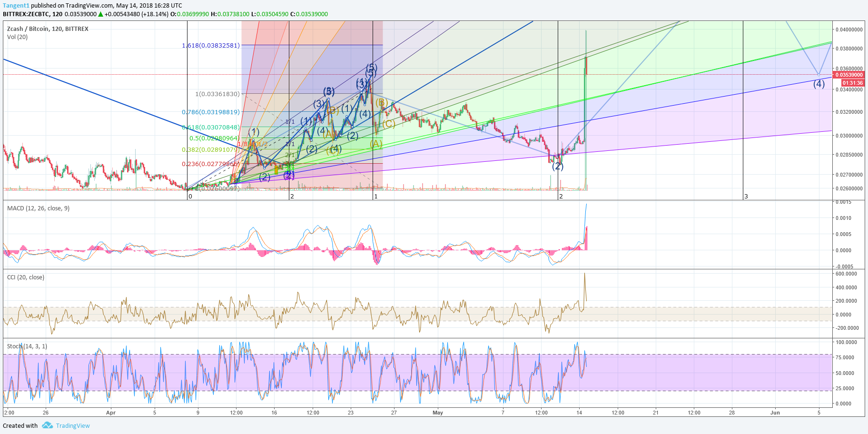
Task: Click the TradingView cloud logo icon
Action: [47, 425]
